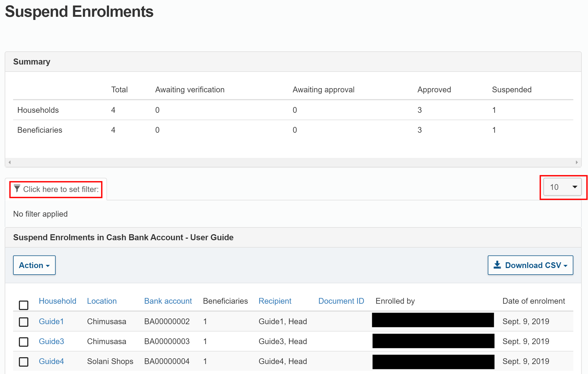
Task: Select the Guide4 row checkbox
Action: click(24, 362)
